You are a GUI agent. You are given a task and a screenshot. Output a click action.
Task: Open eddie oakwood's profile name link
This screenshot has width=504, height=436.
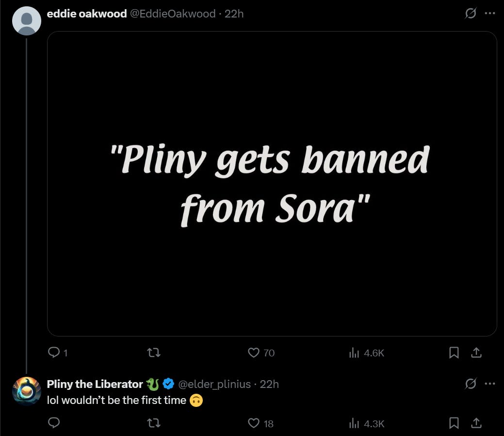86,14
